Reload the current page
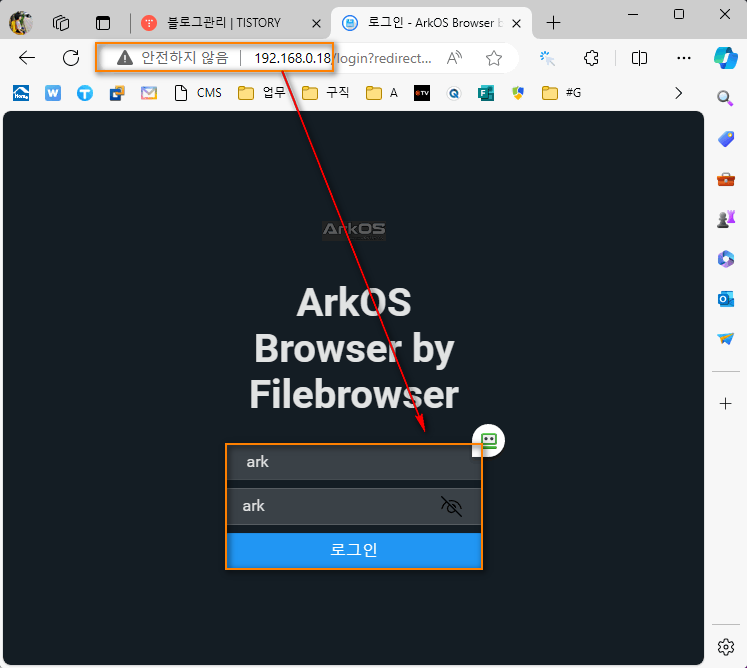This screenshot has width=747, height=668. (71, 58)
